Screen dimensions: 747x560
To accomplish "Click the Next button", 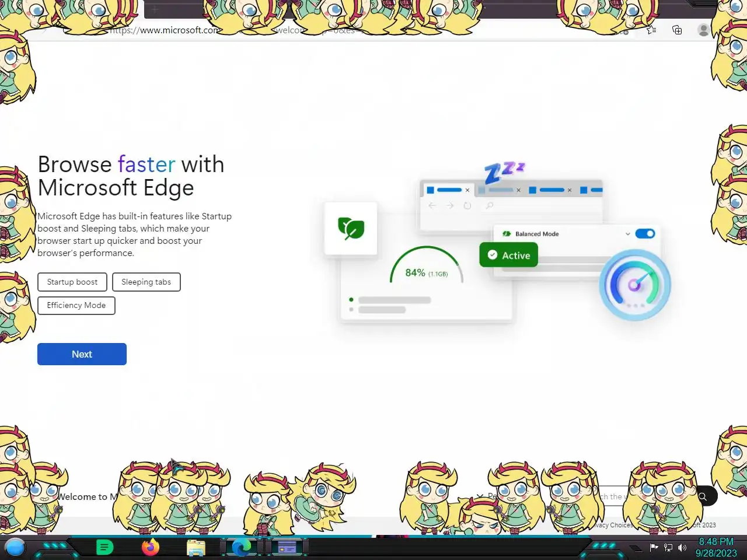I will coord(82,354).
